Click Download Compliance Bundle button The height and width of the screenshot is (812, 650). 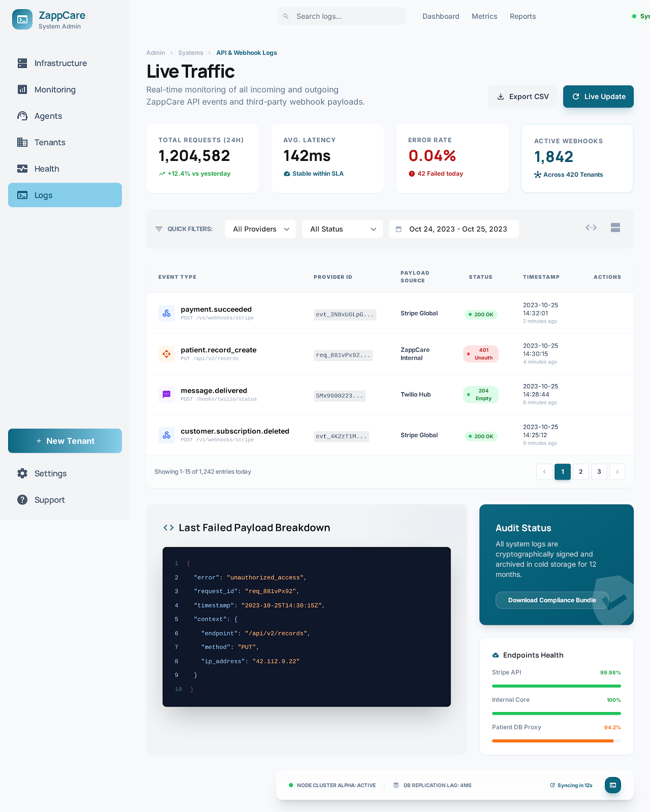pos(552,600)
